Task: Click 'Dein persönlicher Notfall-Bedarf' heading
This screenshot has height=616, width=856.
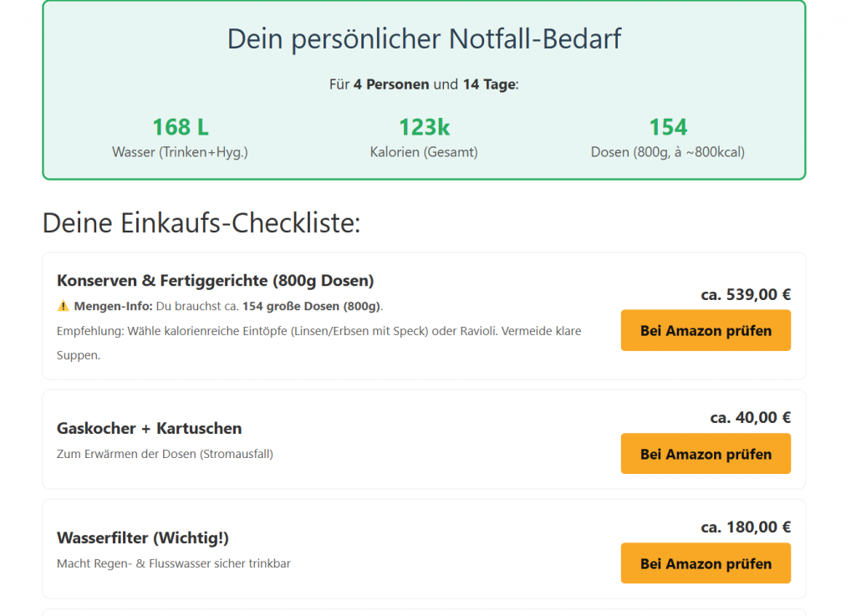Action: pyautogui.click(x=424, y=38)
